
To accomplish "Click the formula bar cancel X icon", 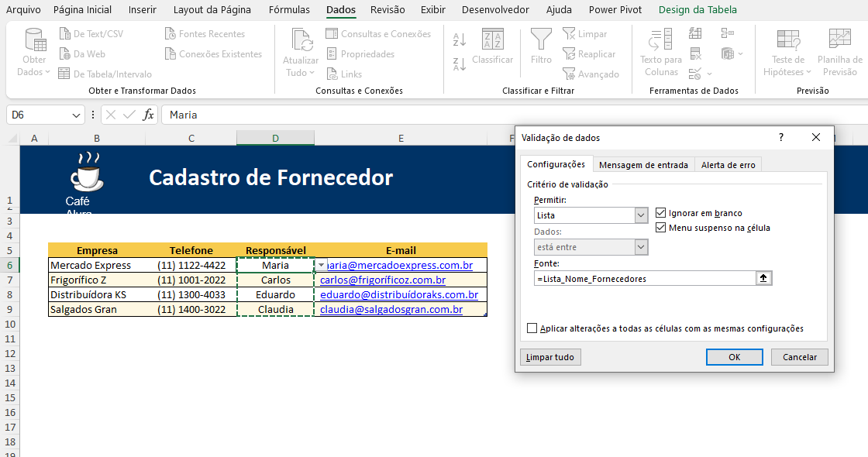I will (x=111, y=115).
